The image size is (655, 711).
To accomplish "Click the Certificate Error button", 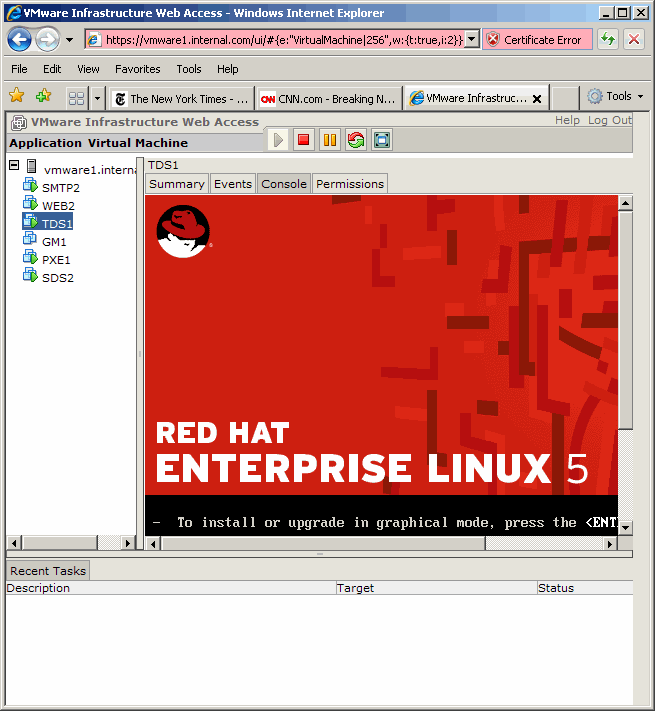I will [x=536, y=40].
